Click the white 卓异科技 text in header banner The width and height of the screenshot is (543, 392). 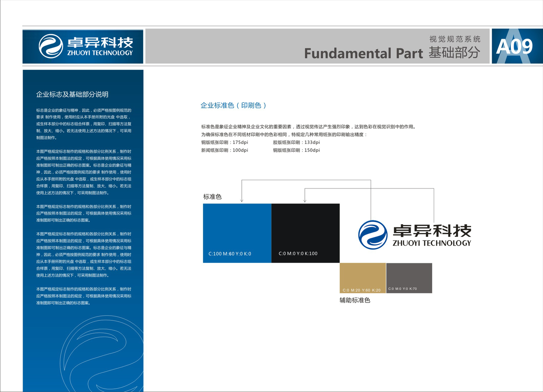coord(100,42)
